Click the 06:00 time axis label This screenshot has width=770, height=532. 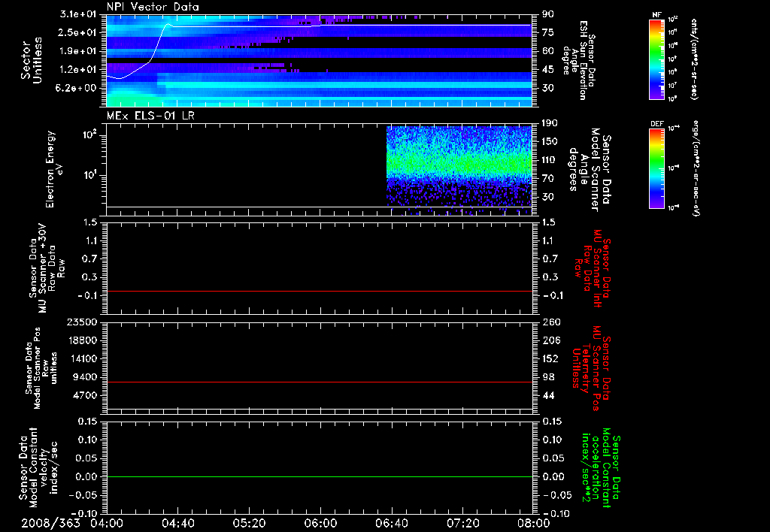tap(320, 523)
